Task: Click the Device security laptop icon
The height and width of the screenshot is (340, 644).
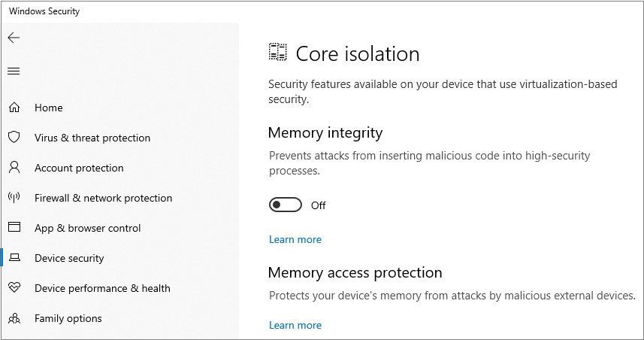Action: pos(14,258)
